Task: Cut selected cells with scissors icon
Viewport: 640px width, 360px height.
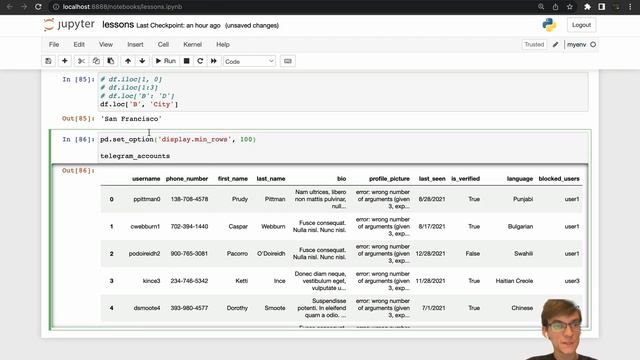Action: (81, 61)
